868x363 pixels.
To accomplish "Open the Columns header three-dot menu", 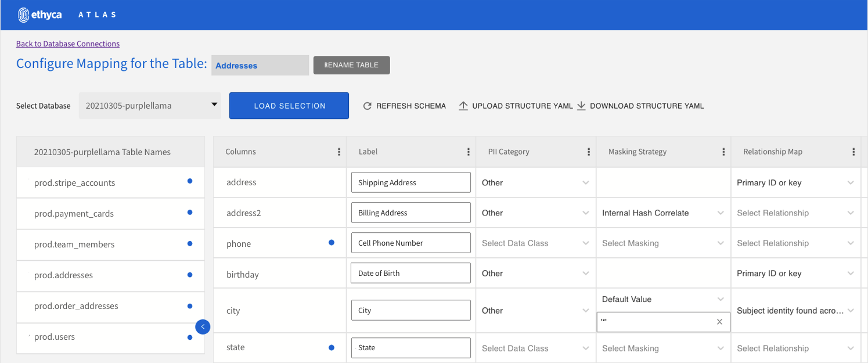I will click(339, 152).
